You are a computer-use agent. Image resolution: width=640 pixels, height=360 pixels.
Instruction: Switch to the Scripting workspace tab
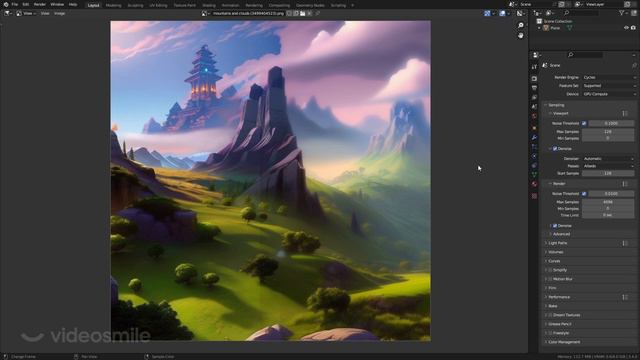click(x=338, y=5)
